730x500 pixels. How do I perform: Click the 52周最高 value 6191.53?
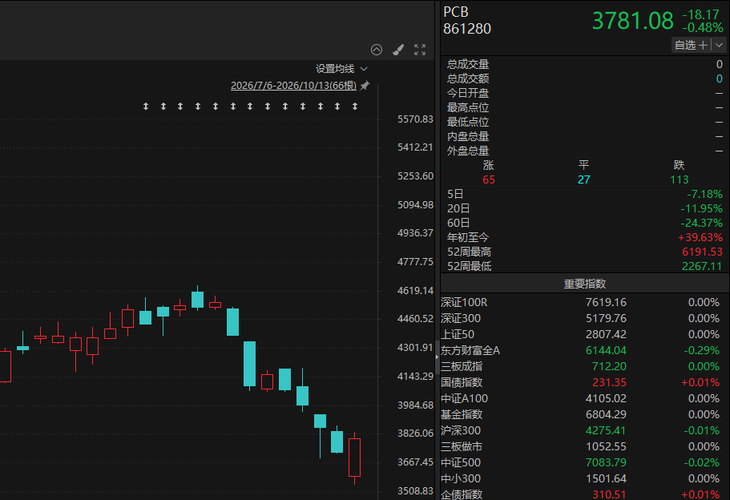pos(702,252)
